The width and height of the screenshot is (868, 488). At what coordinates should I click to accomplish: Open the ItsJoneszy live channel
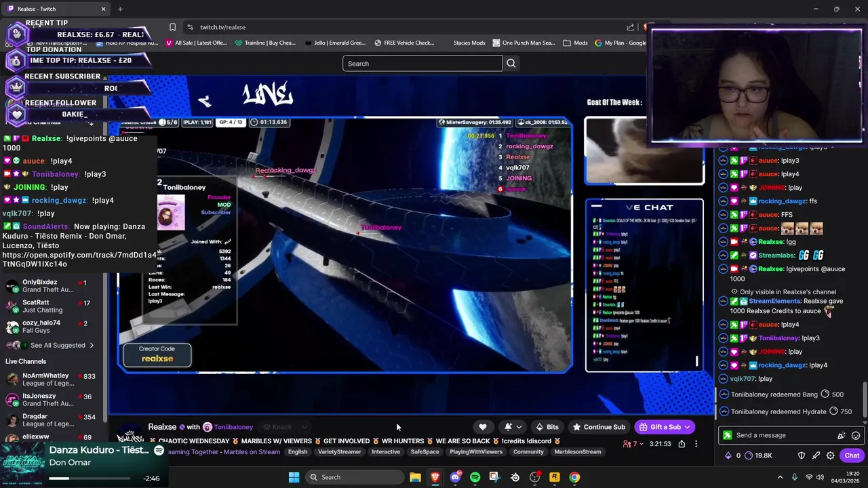pos(52,400)
